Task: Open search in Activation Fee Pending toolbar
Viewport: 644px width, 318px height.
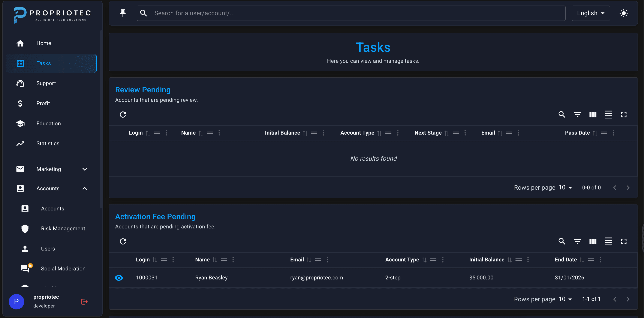Action: point(562,241)
